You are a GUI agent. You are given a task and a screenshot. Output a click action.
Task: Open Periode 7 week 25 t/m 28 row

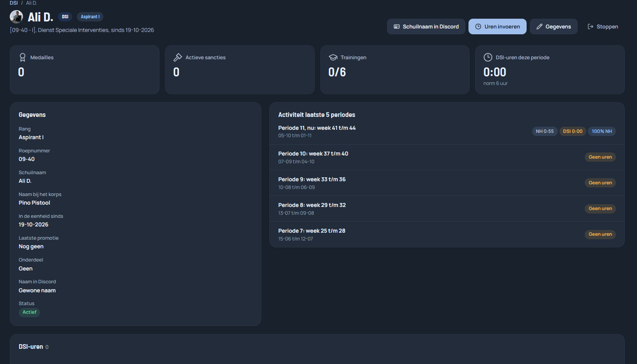(x=447, y=234)
